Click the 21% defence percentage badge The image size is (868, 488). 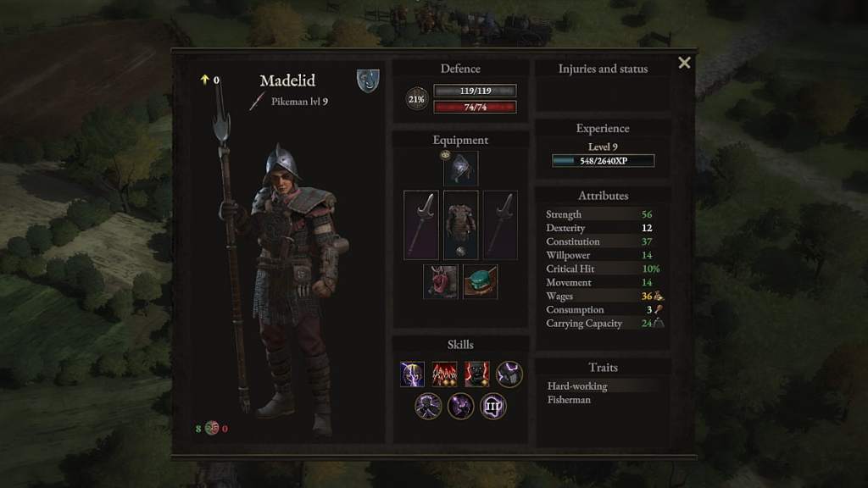tap(416, 99)
